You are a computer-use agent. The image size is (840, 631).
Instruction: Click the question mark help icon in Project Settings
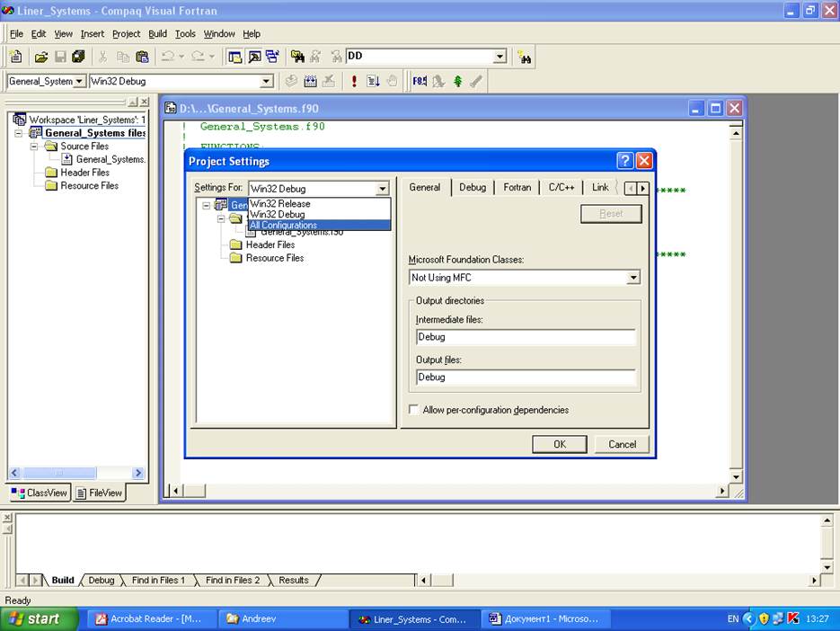pyautogui.click(x=624, y=160)
